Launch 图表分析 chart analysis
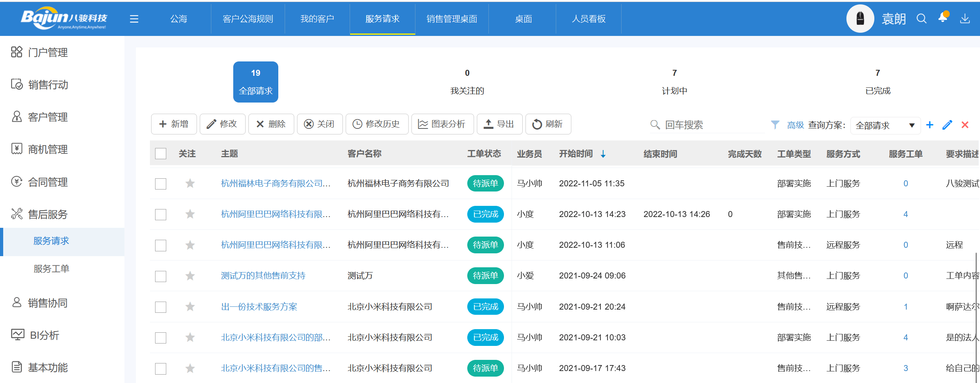 [x=442, y=124]
